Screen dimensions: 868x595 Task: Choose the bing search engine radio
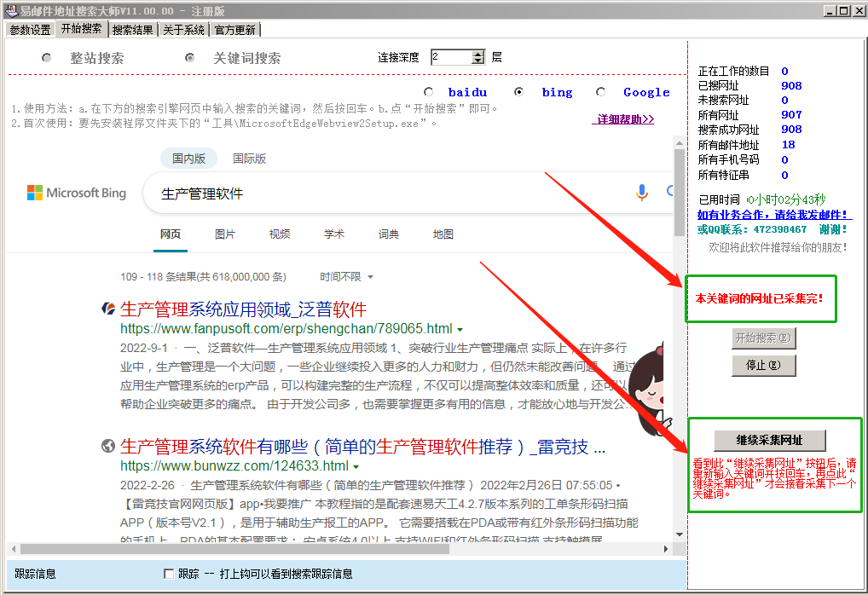[x=518, y=92]
